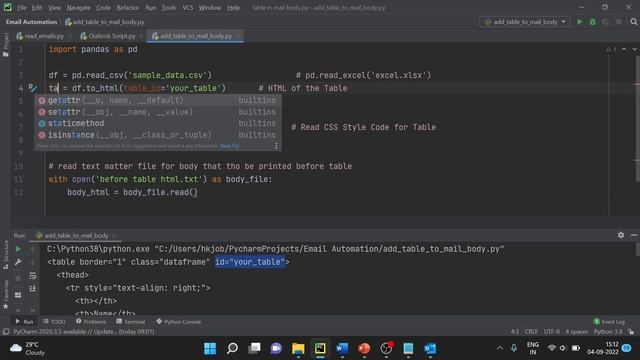Change indentation 4 spaces setting

point(577,331)
